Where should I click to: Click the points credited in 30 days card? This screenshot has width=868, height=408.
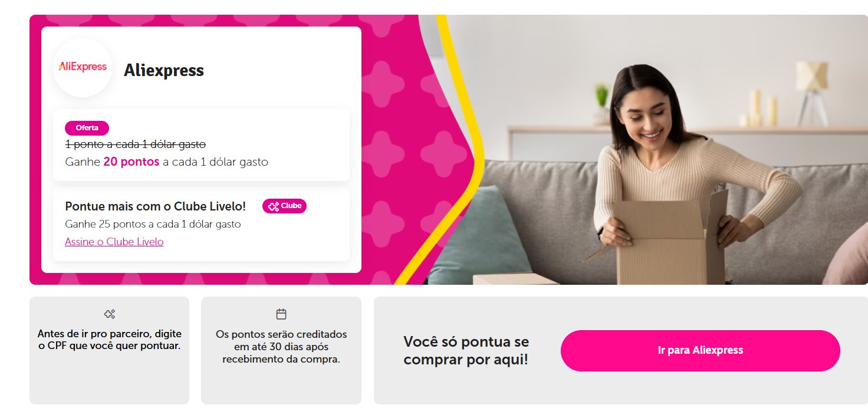click(x=281, y=350)
